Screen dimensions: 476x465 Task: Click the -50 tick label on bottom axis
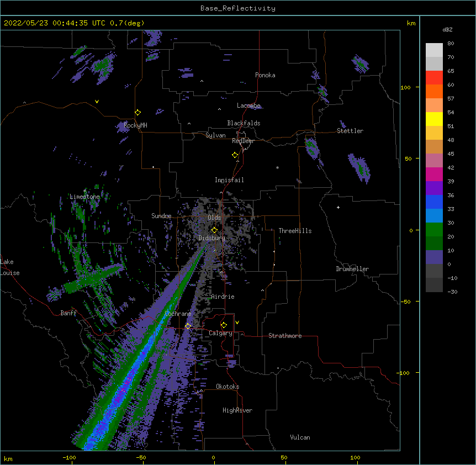click(x=141, y=457)
